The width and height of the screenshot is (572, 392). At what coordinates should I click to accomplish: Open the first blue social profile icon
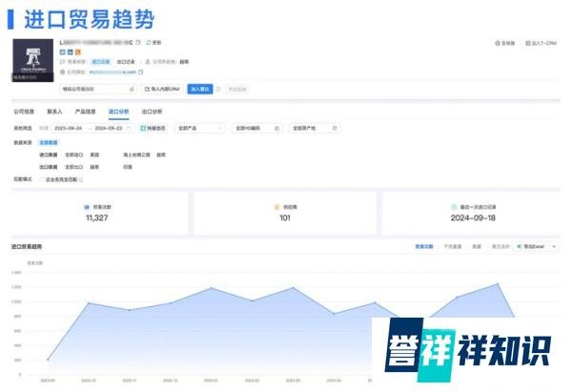coord(62,52)
